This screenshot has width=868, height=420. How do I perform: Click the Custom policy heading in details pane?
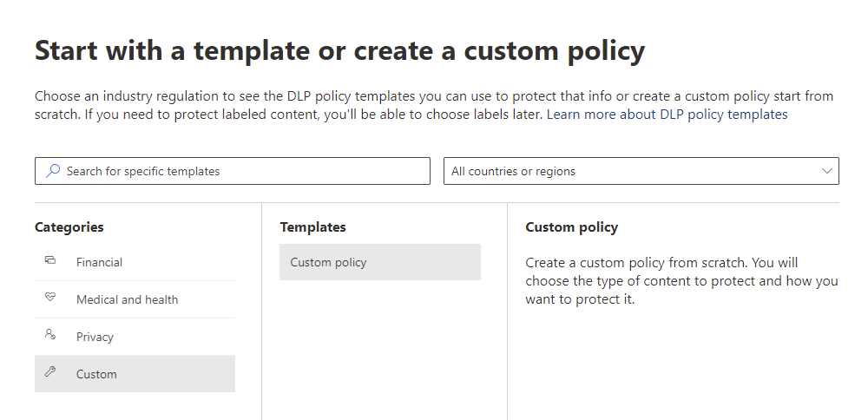click(x=571, y=227)
